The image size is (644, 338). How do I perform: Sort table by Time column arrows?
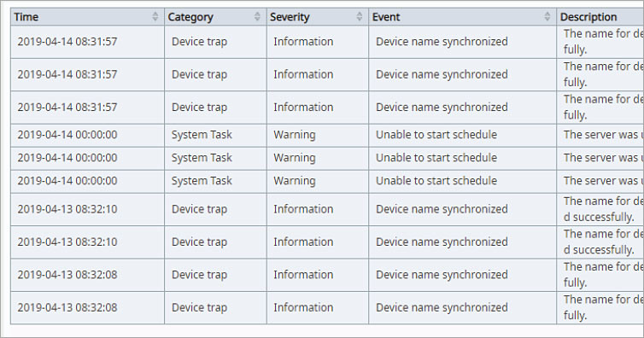point(155,16)
